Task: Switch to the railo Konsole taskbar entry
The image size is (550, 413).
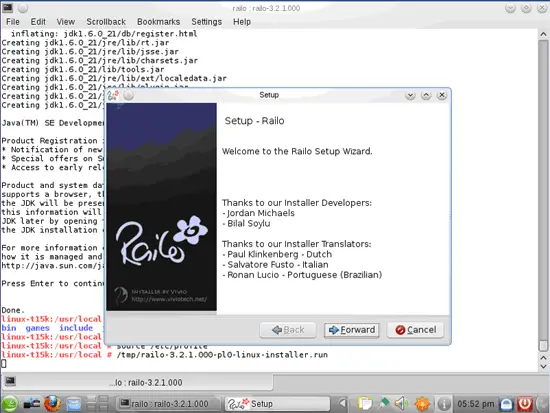Action: point(168,404)
